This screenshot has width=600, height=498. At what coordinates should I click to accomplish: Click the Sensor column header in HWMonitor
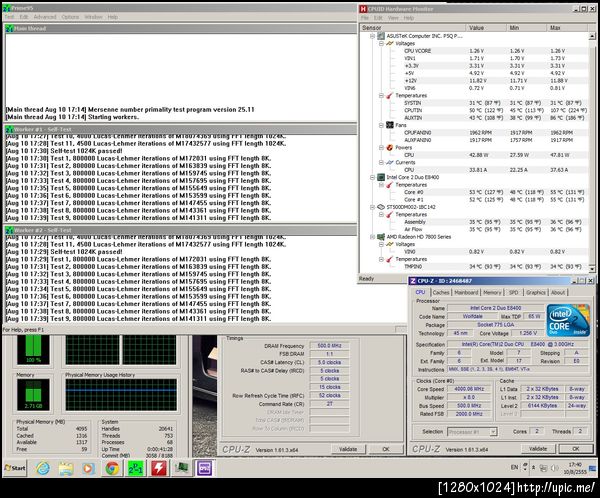pos(412,28)
